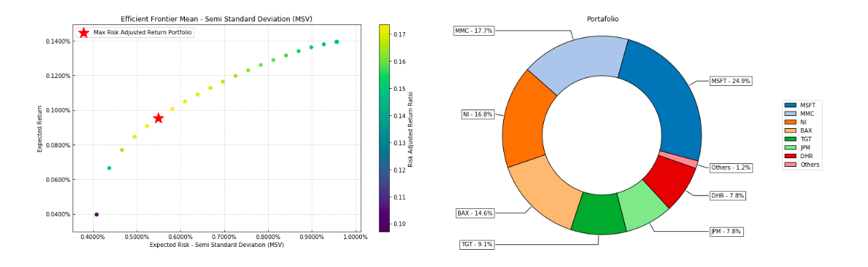The width and height of the screenshot is (868, 267).
Task: Click the 'Others - 1.2%' callout label
Action: click(730, 168)
